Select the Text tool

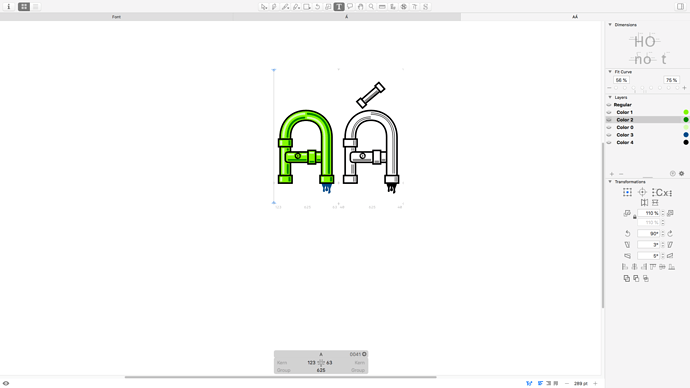tap(339, 7)
